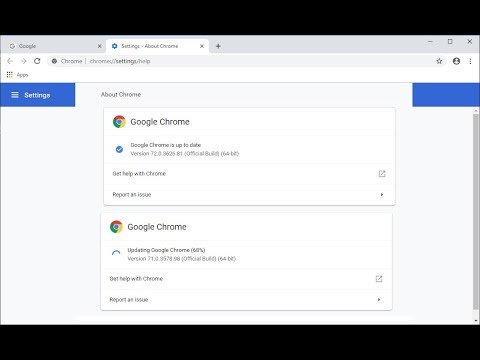Open Report an issue in lower card
480x360 pixels.
pos(246,300)
